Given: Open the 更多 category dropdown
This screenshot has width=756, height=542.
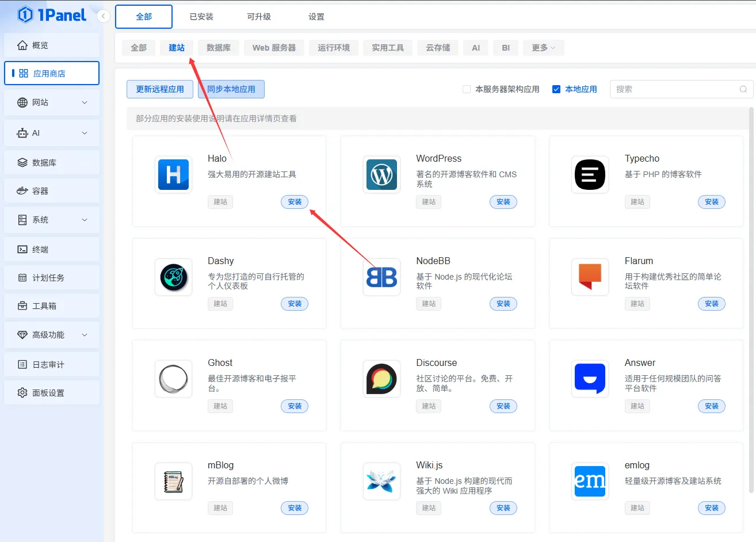Looking at the screenshot, I should [x=543, y=48].
